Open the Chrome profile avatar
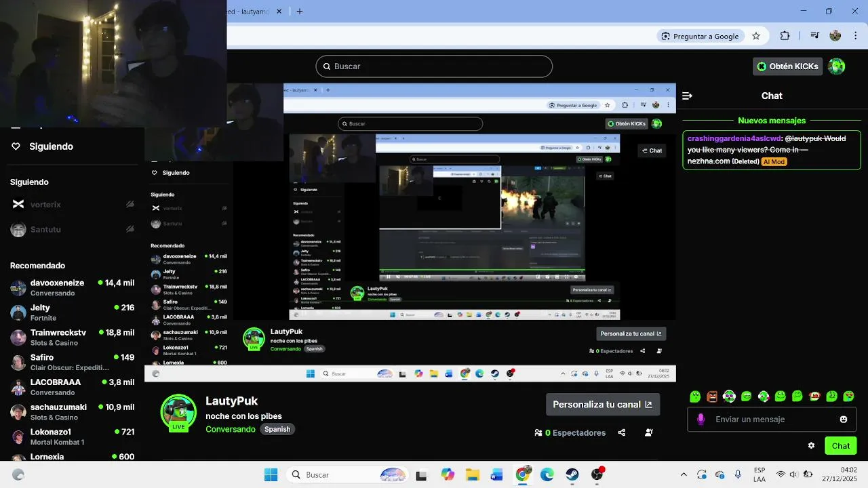Viewport: 868px width, 488px height. (835, 36)
